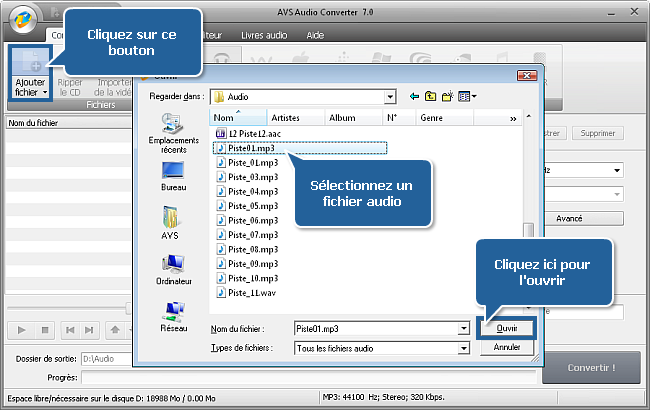Click the Avancé button

tap(584, 218)
